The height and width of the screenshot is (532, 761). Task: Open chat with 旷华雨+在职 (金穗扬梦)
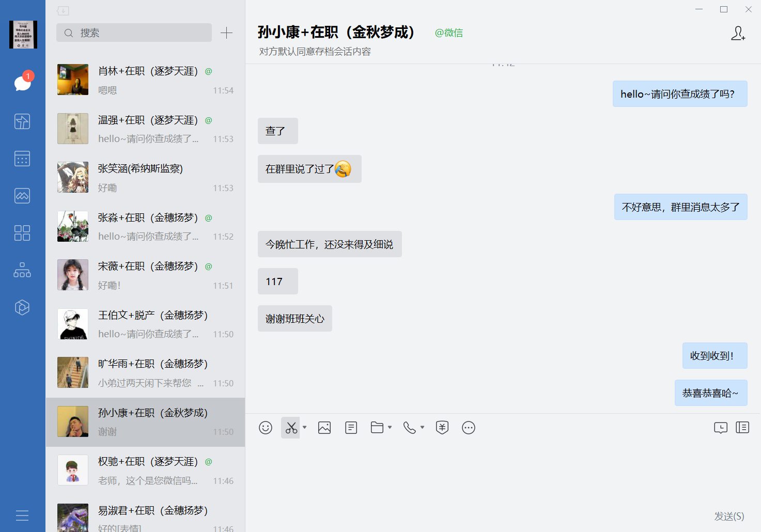(x=145, y=373)
